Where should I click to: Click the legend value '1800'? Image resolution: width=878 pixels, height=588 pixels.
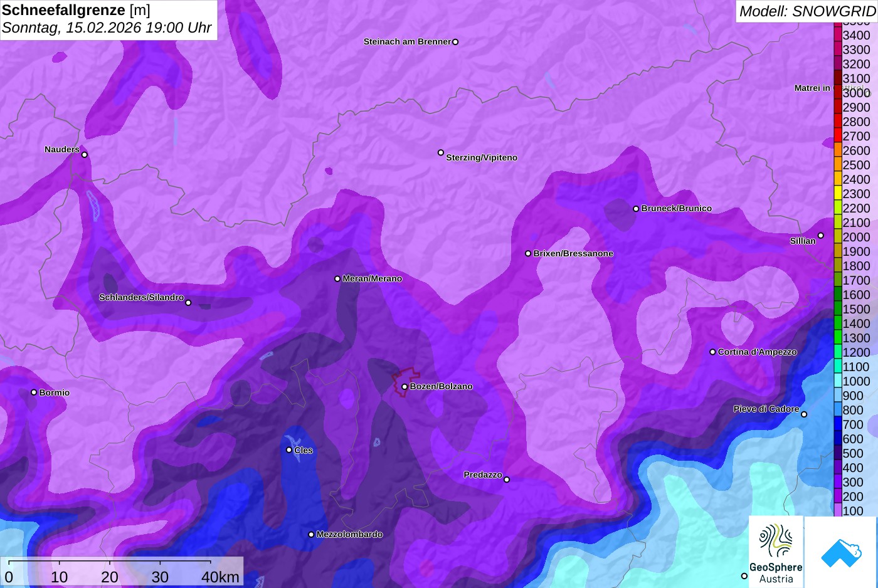pyautogui.click(x=856, y=266)
